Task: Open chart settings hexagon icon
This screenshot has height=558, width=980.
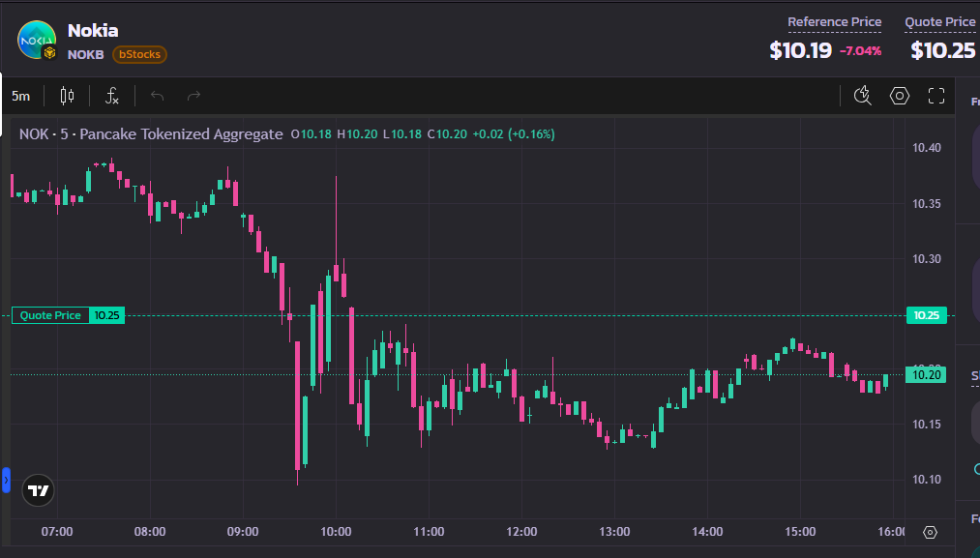Action: click(x=900, y=96)
